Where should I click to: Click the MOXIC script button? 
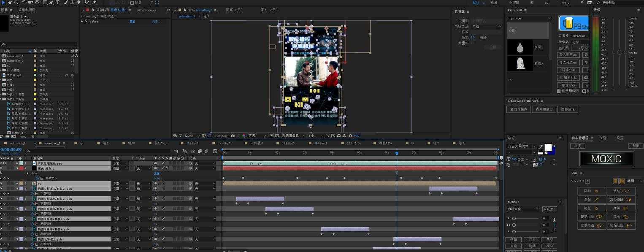pos(606,159)
